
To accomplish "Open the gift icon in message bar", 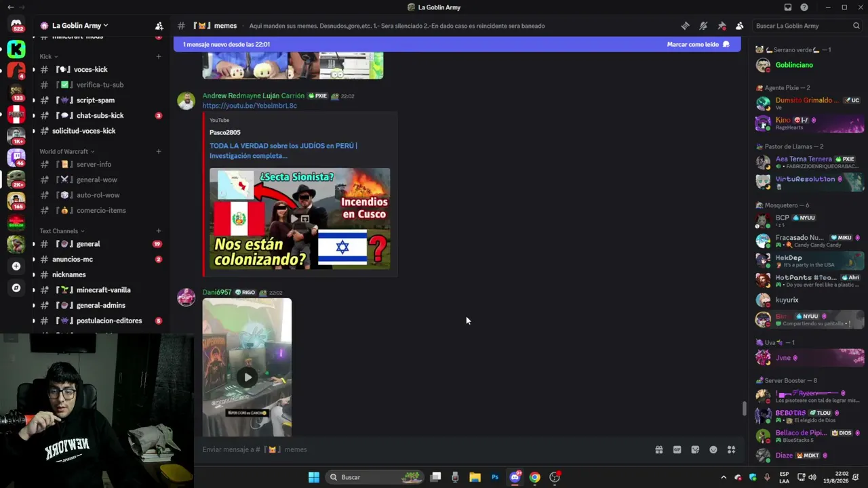I will pos(658,449).
